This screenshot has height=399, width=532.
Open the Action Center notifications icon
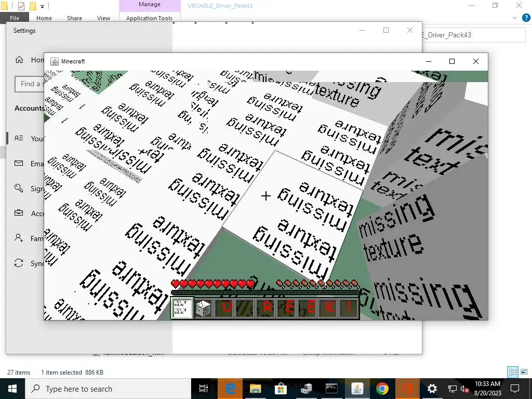pos(515,389)
